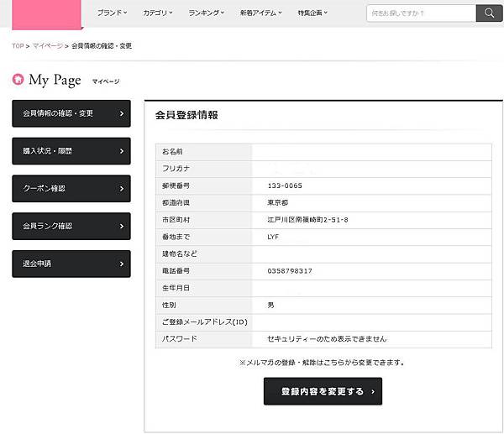The image size is (504, 434).
Task: Click phone number 0358798317
Action: [290, 271]
